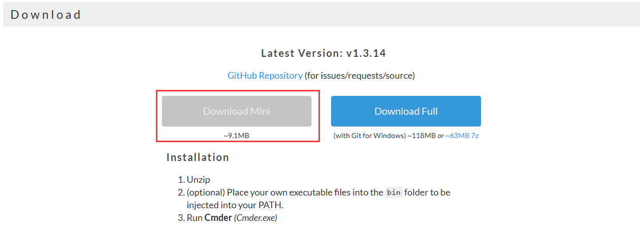The image size is (644, 228).
Task: Click the Installation heading
Action: click(198, 157)
